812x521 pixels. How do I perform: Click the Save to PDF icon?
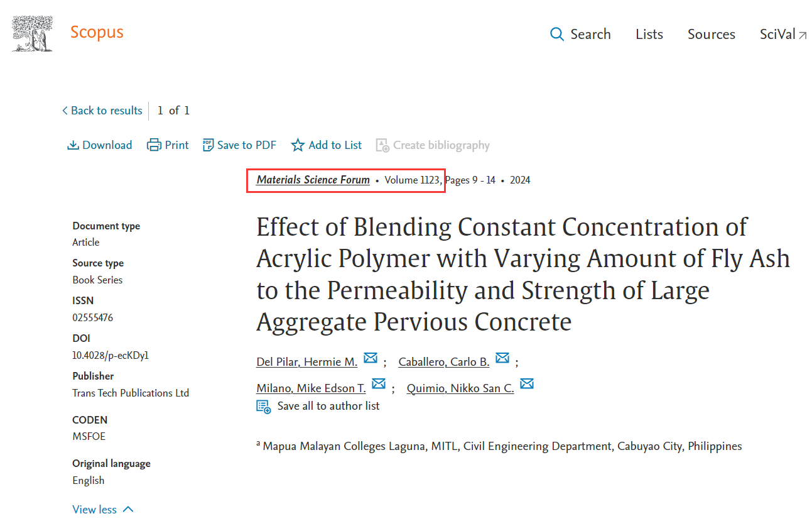coord(208,145)
